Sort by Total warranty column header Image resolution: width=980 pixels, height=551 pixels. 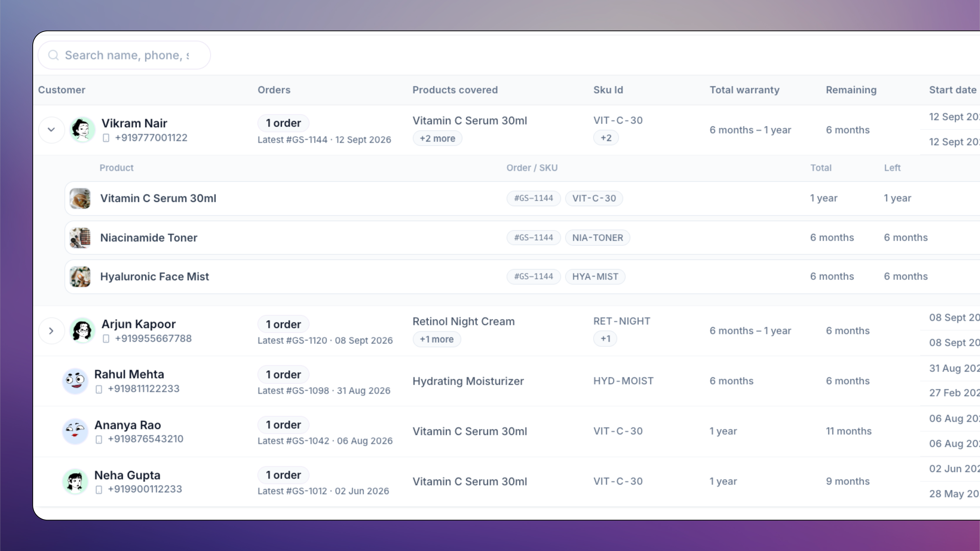tap(744, 90)
